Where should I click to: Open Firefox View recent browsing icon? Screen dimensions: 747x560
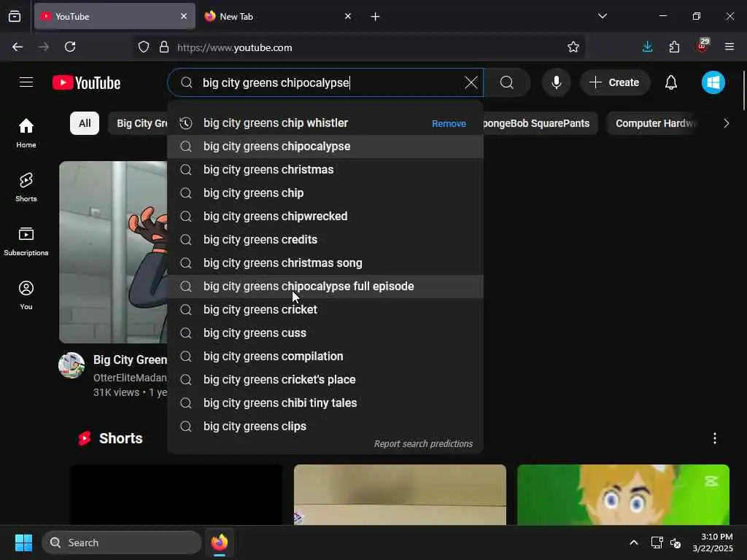click(x=15, y=16)
